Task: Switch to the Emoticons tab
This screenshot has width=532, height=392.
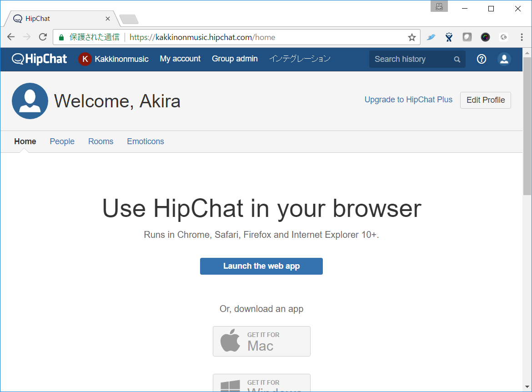Action: coord(146,141)
